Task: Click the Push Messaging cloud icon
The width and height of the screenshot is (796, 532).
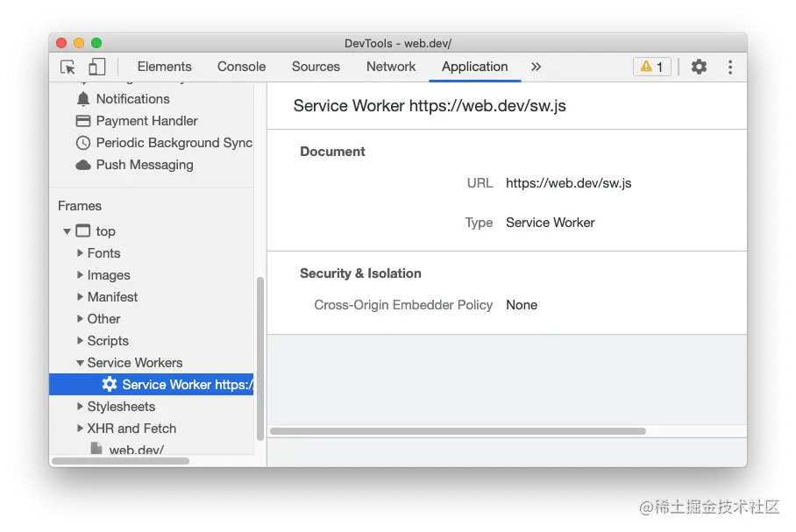Action: coord(83,165)
